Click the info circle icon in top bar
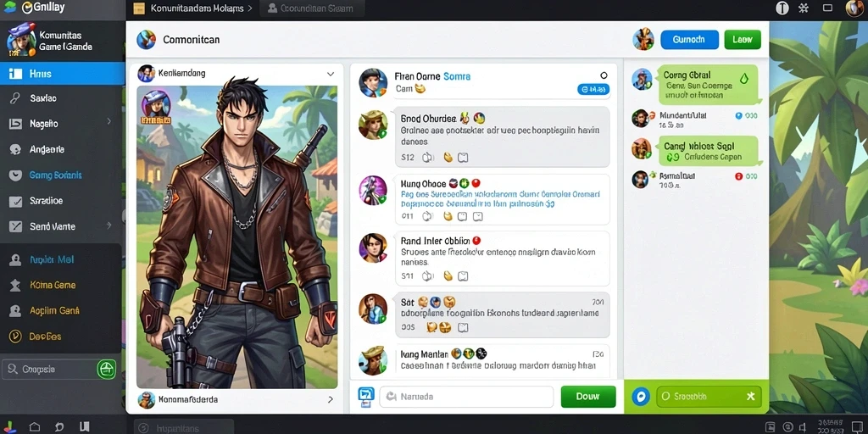Screen dimensions: 868x434 tap(782, 8)
